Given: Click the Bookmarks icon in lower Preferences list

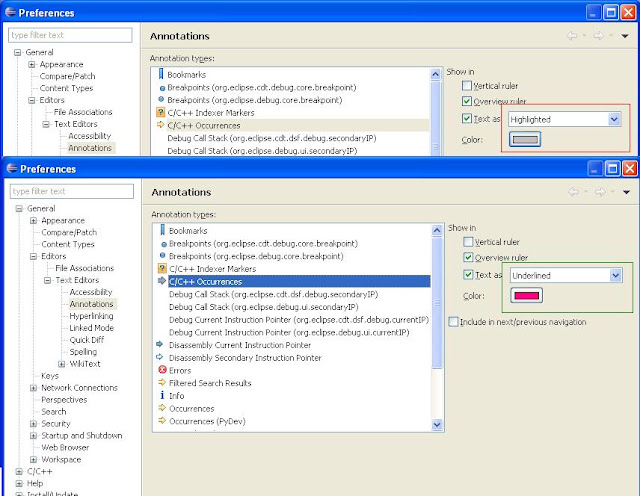Looking at the screenshot, I should click(x=162, y=230).
